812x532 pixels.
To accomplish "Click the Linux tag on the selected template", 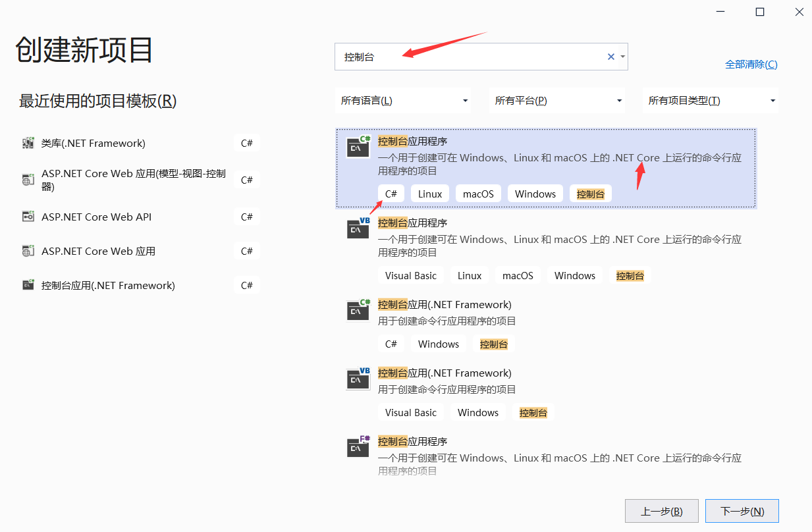I will [x=429, y=193].
